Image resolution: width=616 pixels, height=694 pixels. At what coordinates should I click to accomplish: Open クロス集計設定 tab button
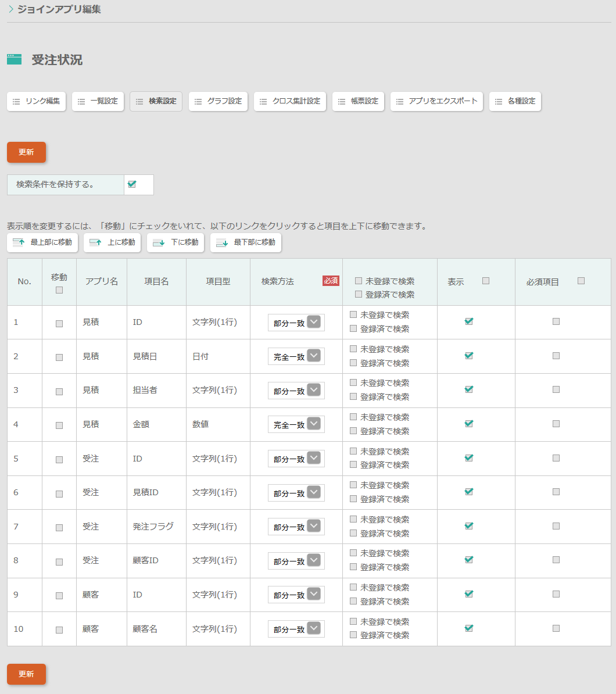[x=290, y=101]
